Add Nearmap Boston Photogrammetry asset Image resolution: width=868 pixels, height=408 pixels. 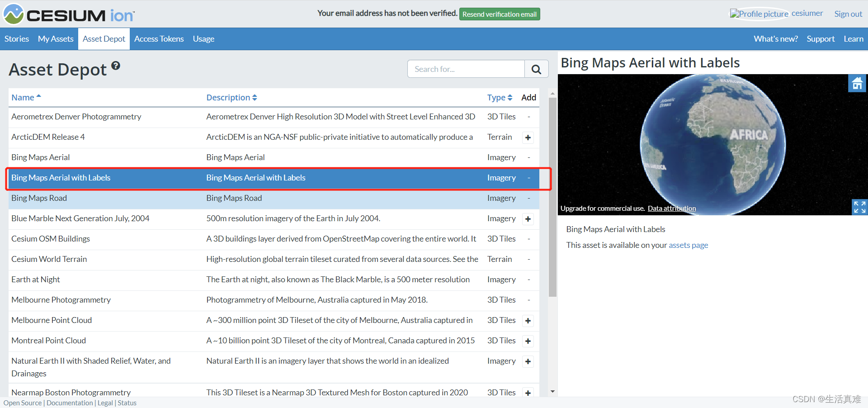528,393
